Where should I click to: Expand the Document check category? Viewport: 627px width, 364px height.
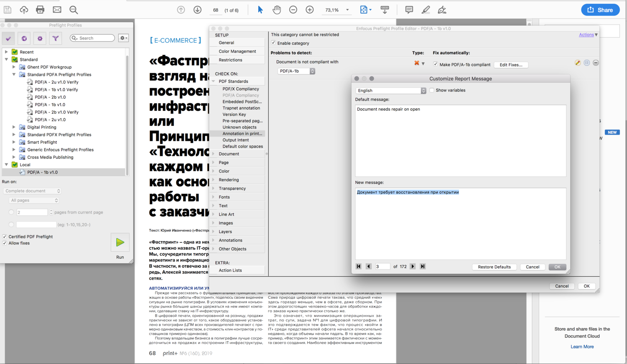click(214, 154)
